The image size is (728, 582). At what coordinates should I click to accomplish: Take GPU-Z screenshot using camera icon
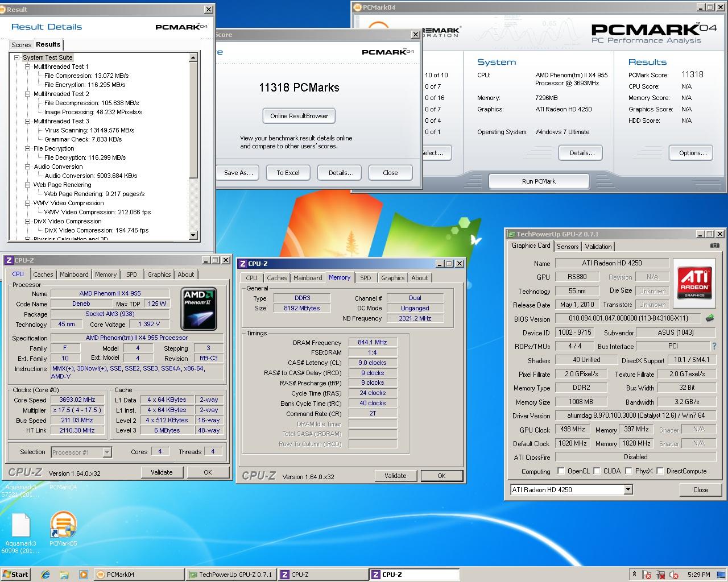714,246
